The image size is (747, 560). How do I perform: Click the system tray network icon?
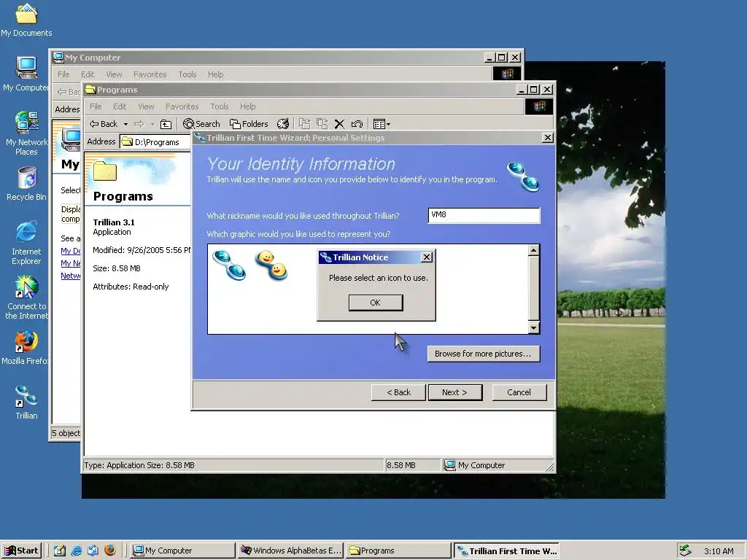(685, 551)
